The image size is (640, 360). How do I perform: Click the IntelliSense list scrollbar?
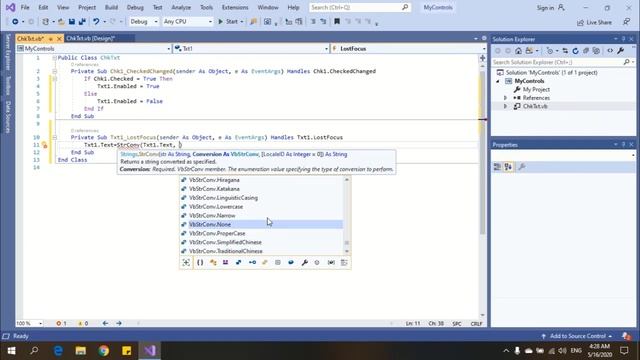tap(347, 216)
